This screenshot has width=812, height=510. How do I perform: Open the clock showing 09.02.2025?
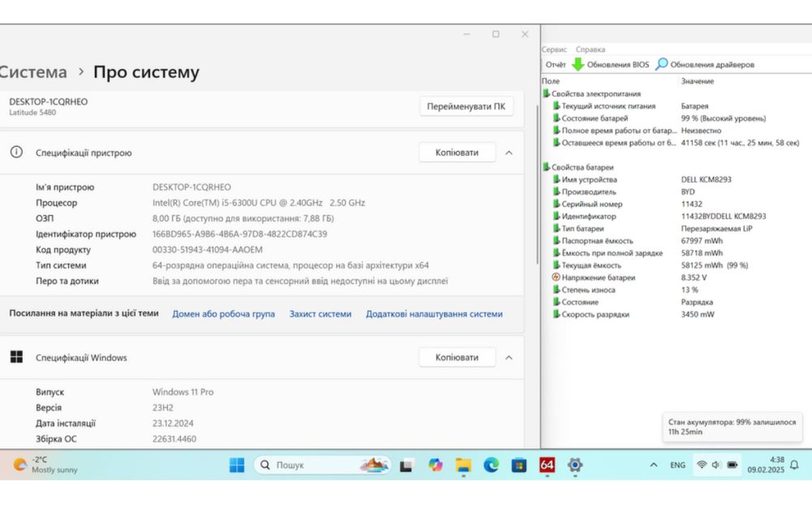tap(766, 465)
